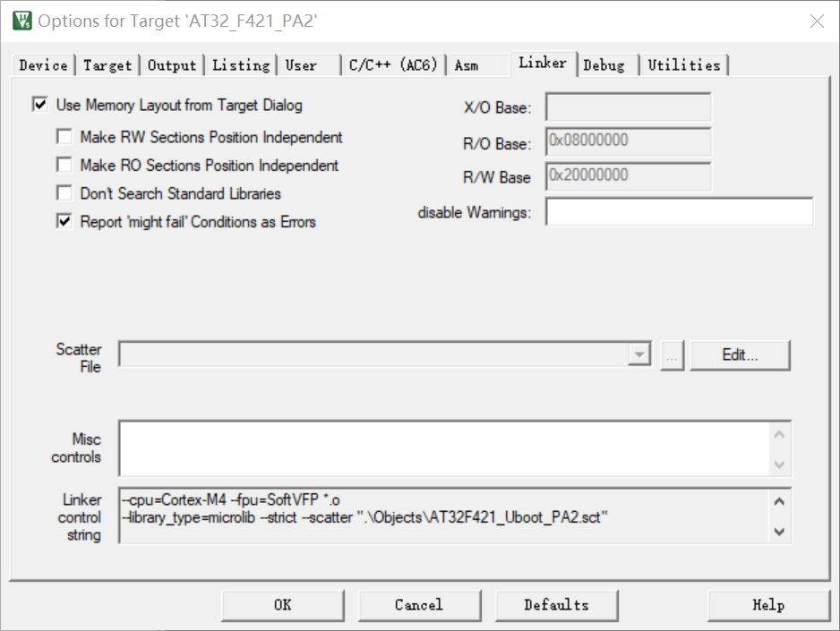The height and width of the screenshot is (631, 840).
Task: Switch to the Target tab
Action: (107, 65)
